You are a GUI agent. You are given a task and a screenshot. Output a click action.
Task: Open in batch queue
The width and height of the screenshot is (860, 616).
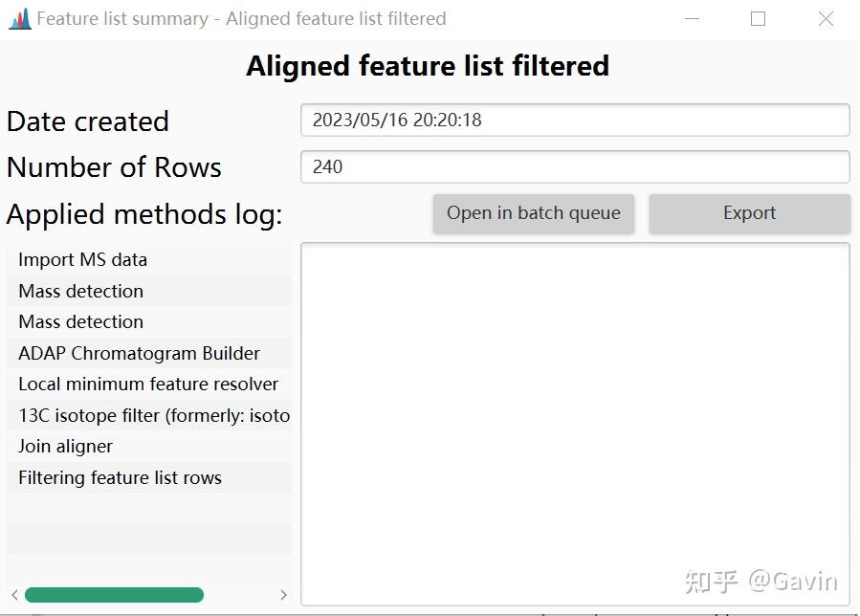(533, 213)
